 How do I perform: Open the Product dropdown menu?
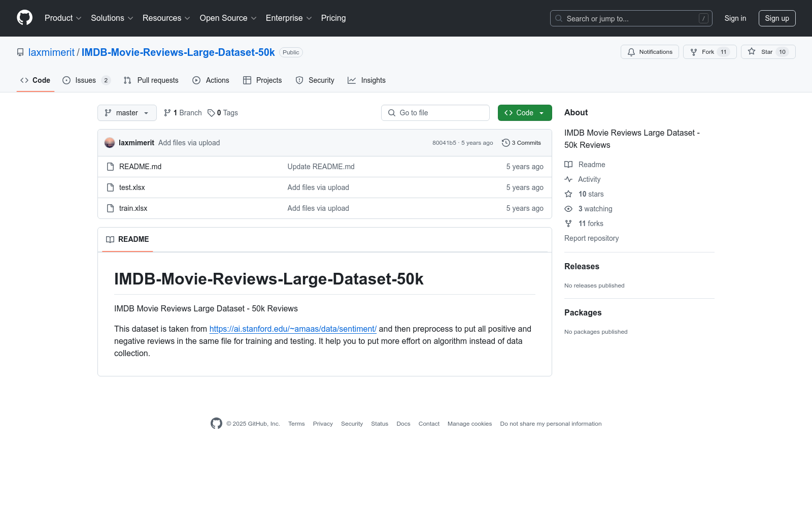pyautogui.click(x=63, y=18)
